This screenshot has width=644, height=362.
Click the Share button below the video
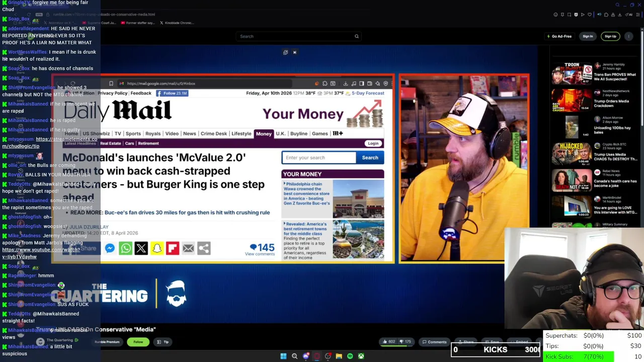click(466, 342)
